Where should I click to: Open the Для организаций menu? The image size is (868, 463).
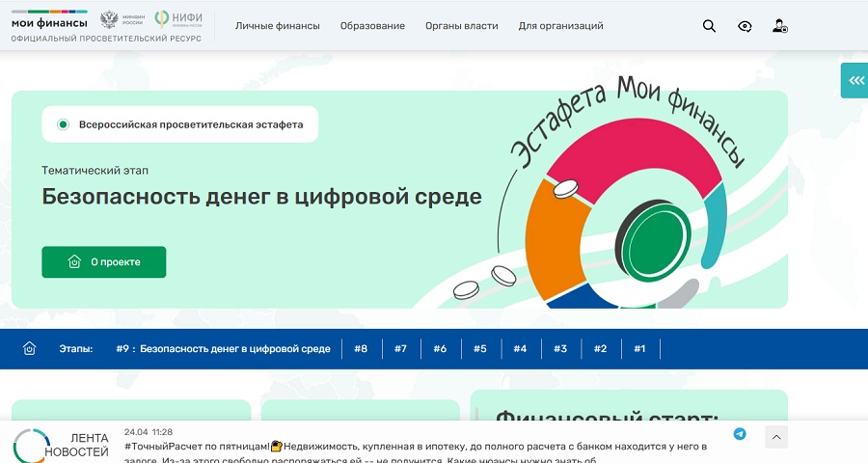tap(560, 26)
